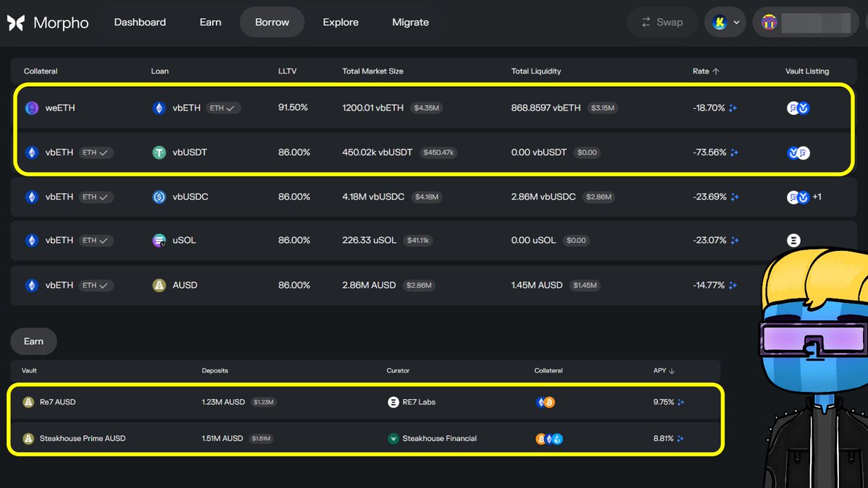Sort by the Rate column header
Image resolution: width=868 pixels, height=488 pixels.
tap(705, 72)
